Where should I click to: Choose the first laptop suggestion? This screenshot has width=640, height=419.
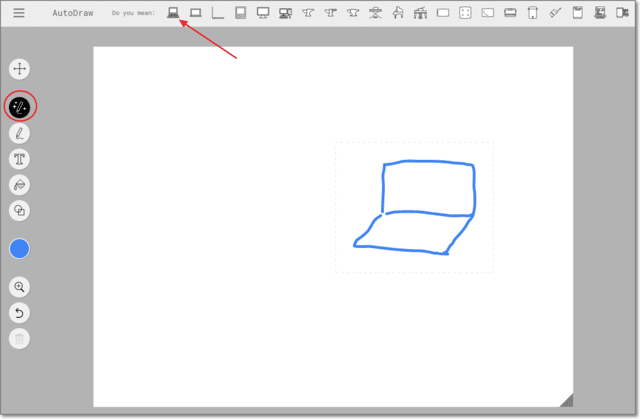[x=173, y=13]
